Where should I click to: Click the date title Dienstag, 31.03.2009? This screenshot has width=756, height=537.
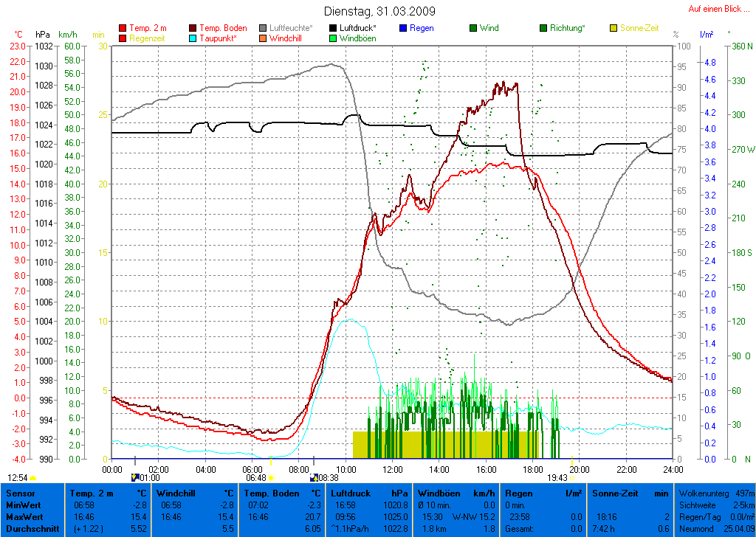379,11
